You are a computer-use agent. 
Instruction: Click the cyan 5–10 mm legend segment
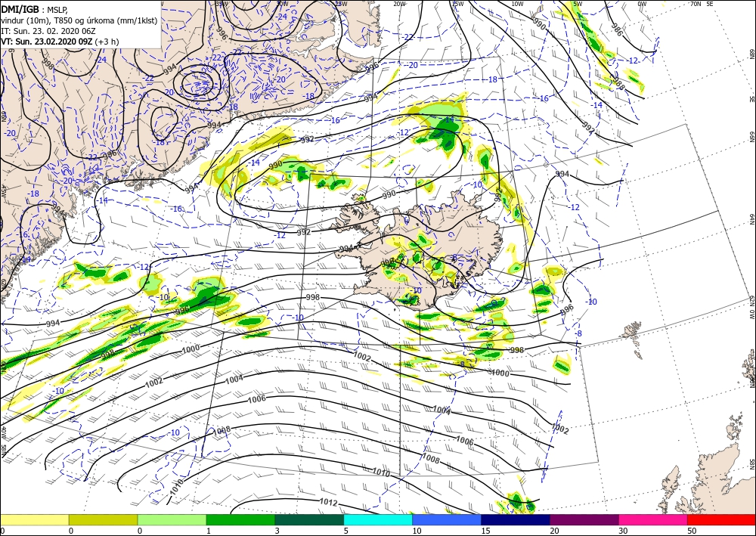[x=378, y=519]
